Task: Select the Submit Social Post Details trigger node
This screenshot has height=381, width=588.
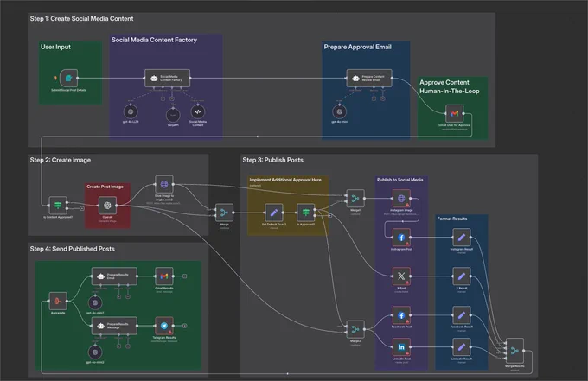Action: click(x=68, y=79)
